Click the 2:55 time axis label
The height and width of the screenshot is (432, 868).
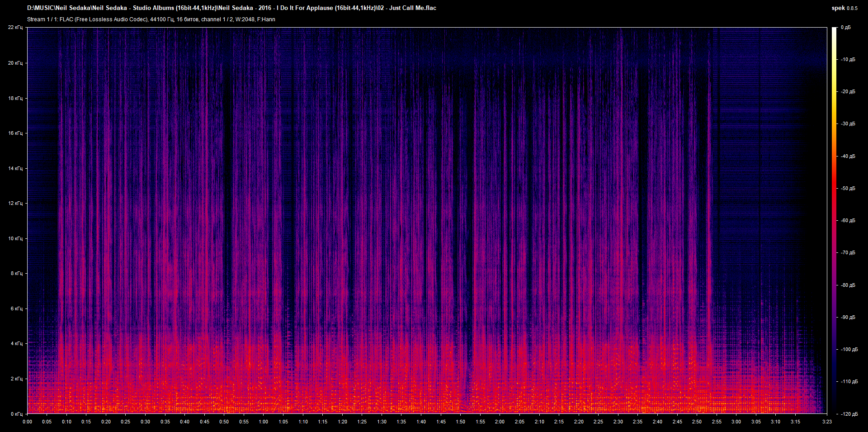pos(717,422)
